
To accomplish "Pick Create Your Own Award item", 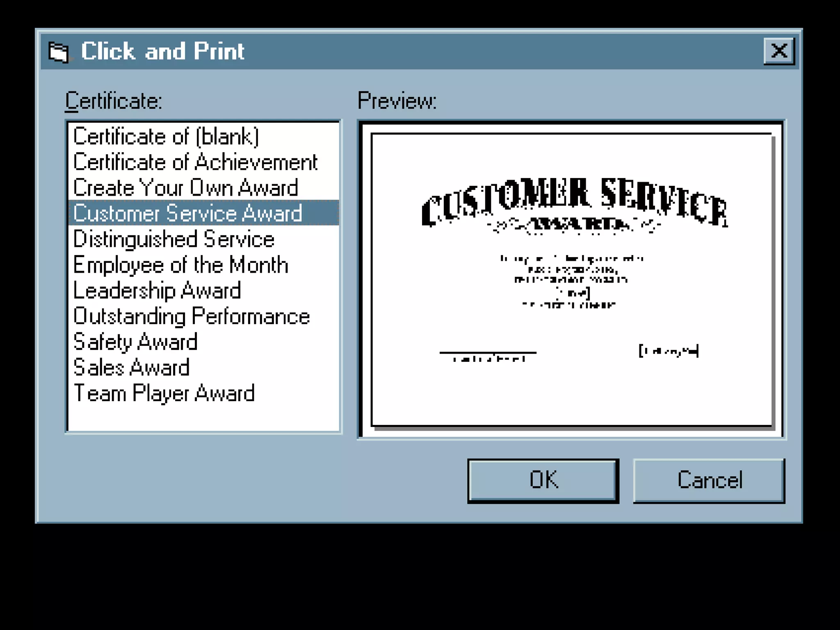I will 185,188.
